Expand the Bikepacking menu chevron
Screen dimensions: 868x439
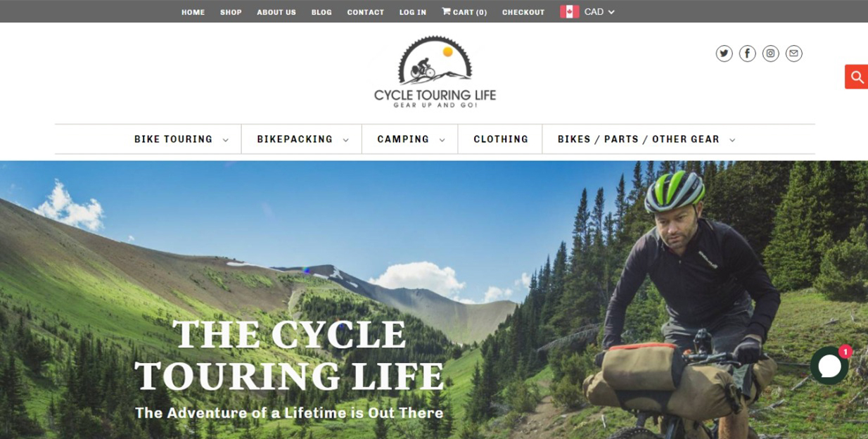click(346, 140)
